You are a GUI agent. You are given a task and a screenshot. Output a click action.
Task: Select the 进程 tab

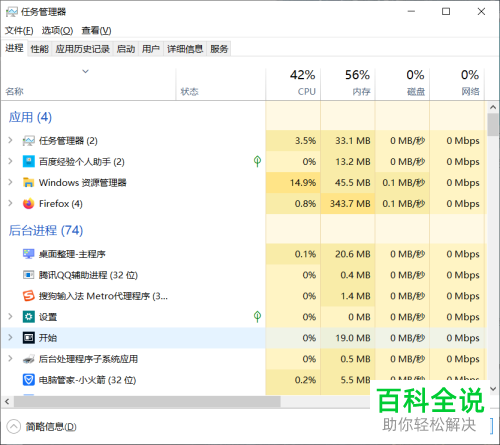tap(14, 48)
